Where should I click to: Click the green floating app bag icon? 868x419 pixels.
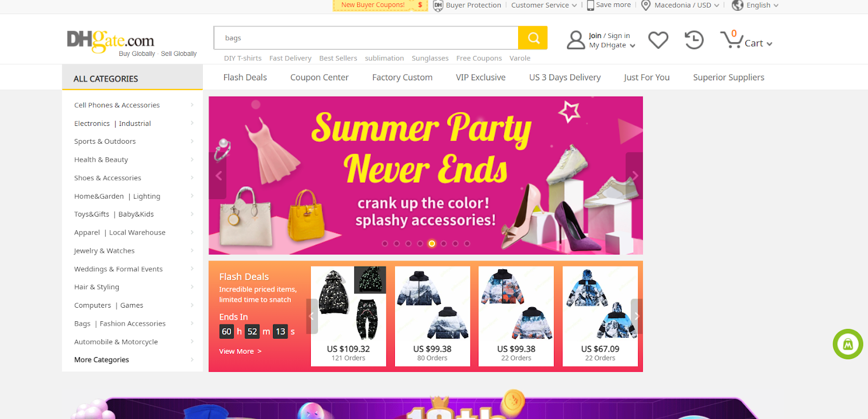click(848, 344)
